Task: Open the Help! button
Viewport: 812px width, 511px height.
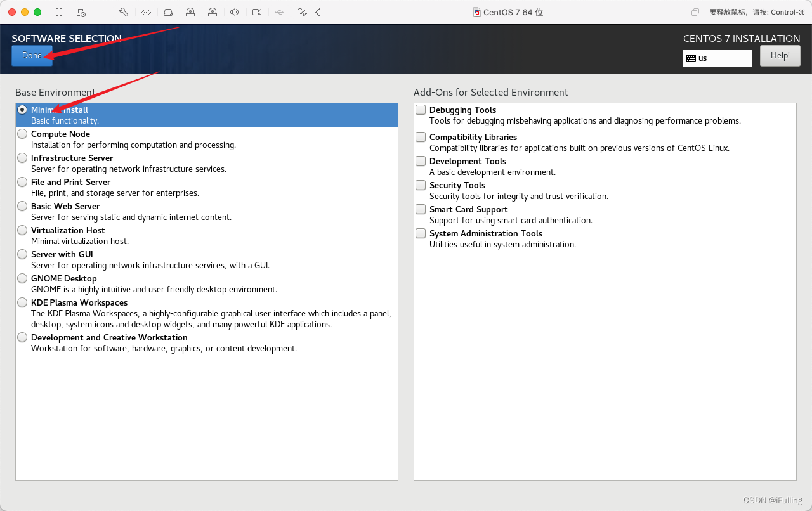Action: [780, 56]
